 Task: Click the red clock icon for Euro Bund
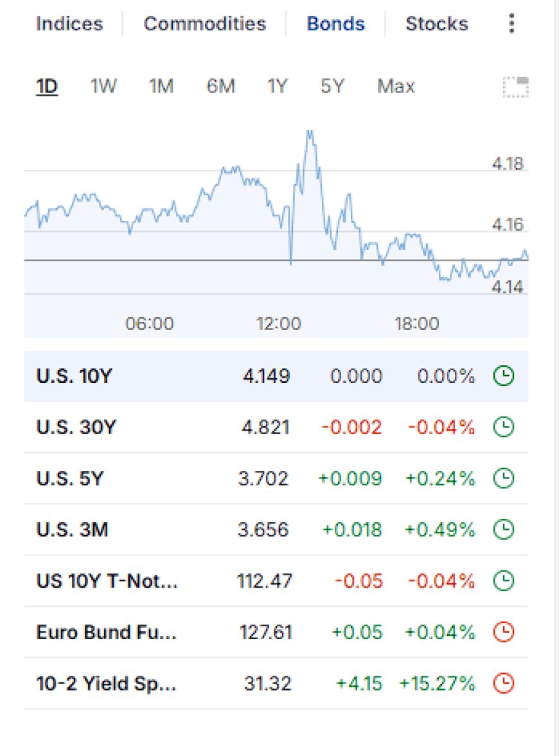[x=504, y=632]
